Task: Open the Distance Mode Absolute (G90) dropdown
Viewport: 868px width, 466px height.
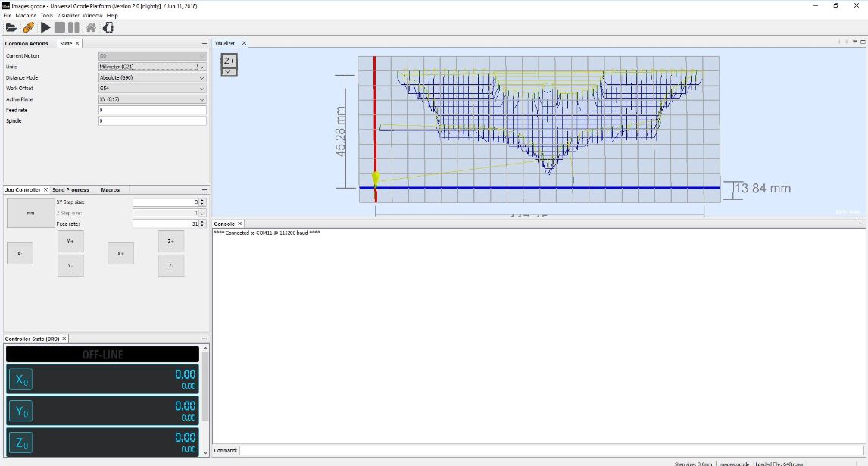Action: tap(152, 77)
